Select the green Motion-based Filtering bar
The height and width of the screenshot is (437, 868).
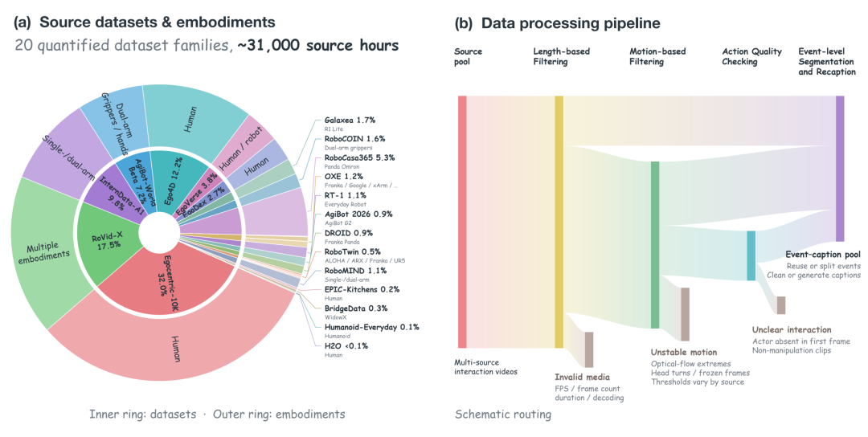coord(655,245)
